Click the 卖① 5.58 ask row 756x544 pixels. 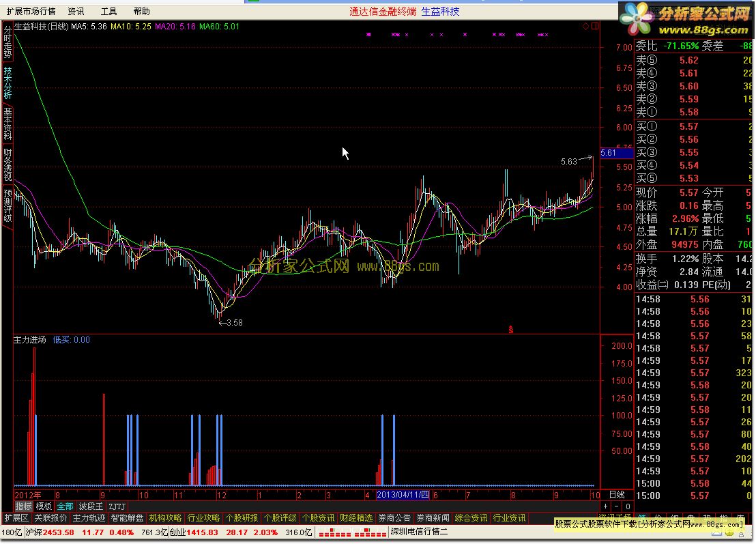694,112
